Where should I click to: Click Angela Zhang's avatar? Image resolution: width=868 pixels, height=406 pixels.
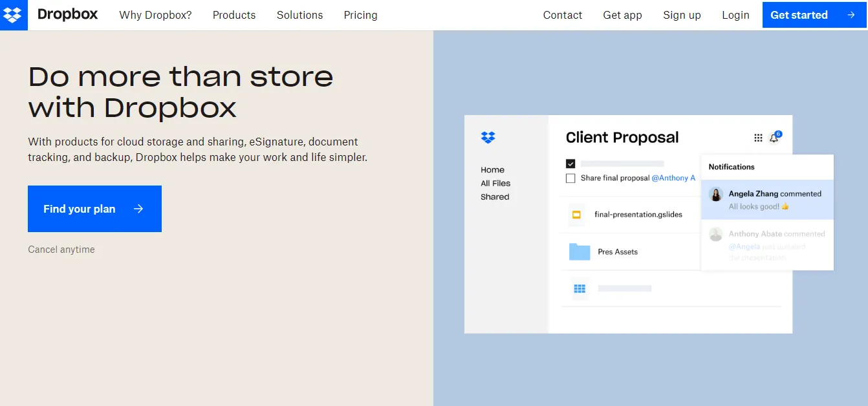716,195
